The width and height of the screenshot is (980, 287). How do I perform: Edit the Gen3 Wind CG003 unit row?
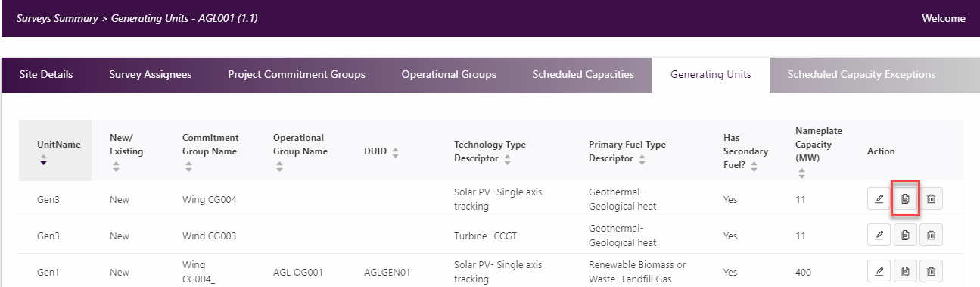pos(879,236)
